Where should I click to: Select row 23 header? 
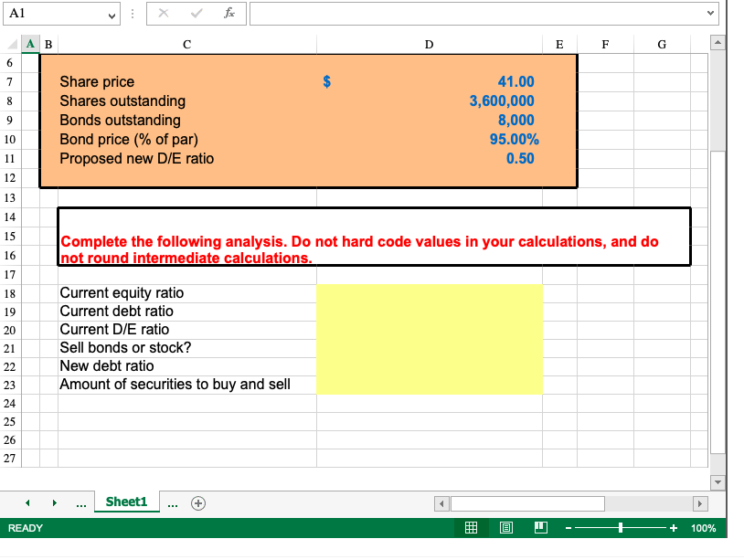point(10,385)
